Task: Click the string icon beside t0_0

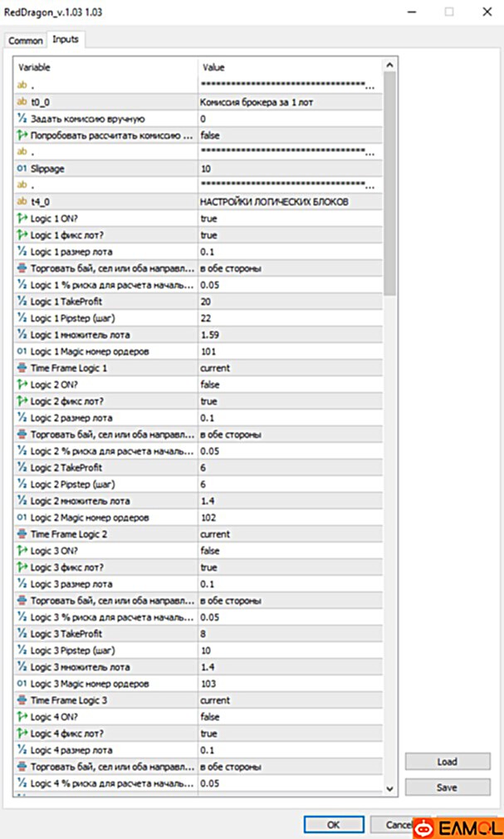Action: (x=22, y=101)
